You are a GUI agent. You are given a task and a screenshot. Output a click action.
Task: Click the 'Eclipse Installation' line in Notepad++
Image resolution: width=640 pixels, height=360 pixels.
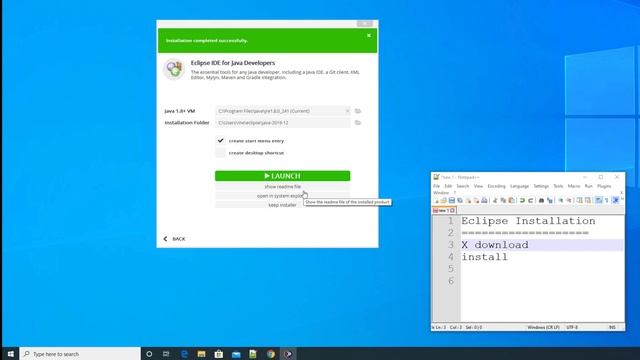pyautogui.click(x=528, y=221)
